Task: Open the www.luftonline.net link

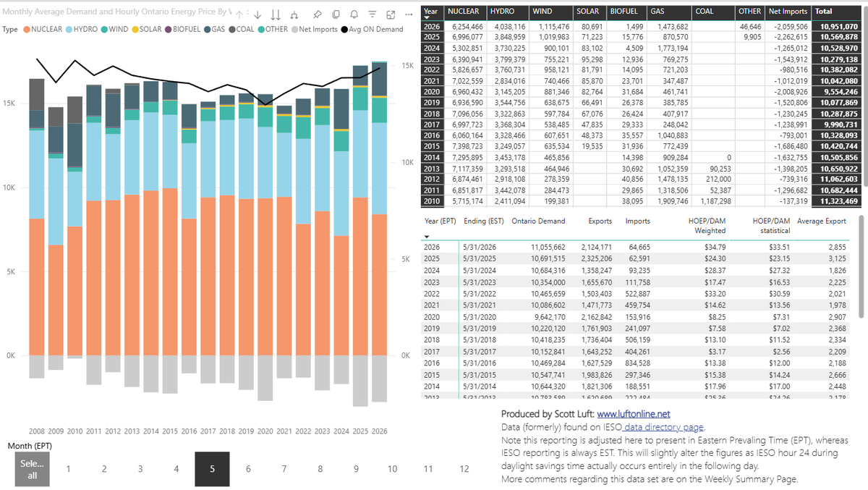Action: (x=633, y=414)
